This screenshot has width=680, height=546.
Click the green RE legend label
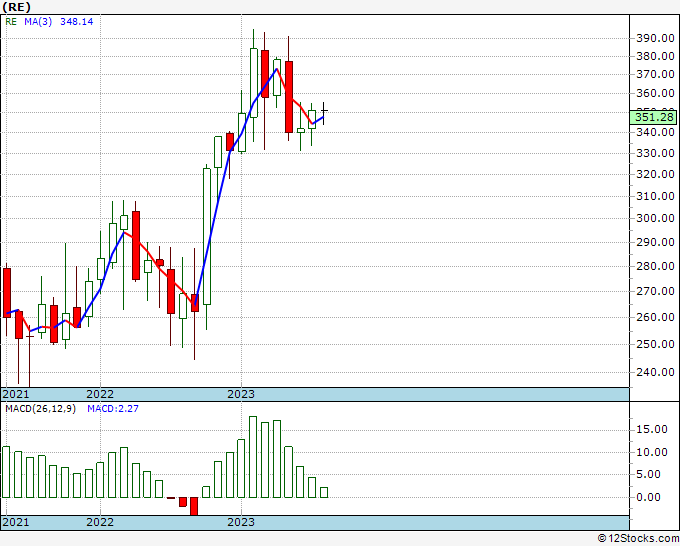tap(11, 21)
